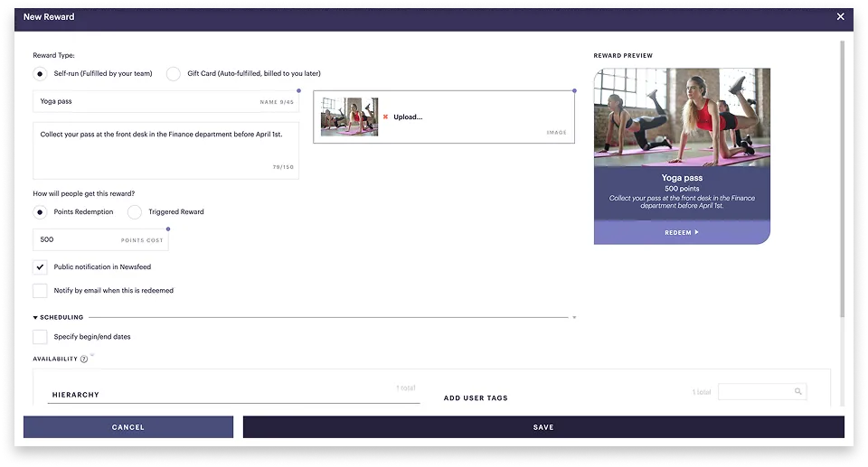Click the reward preview yoga photo
Screen dimensions: 868x467
coord(682,117)
